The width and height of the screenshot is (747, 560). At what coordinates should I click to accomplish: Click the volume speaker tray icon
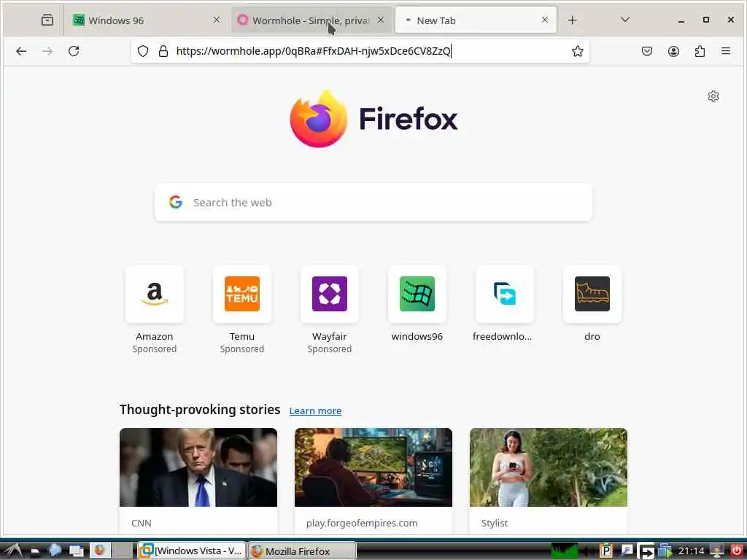587,551
